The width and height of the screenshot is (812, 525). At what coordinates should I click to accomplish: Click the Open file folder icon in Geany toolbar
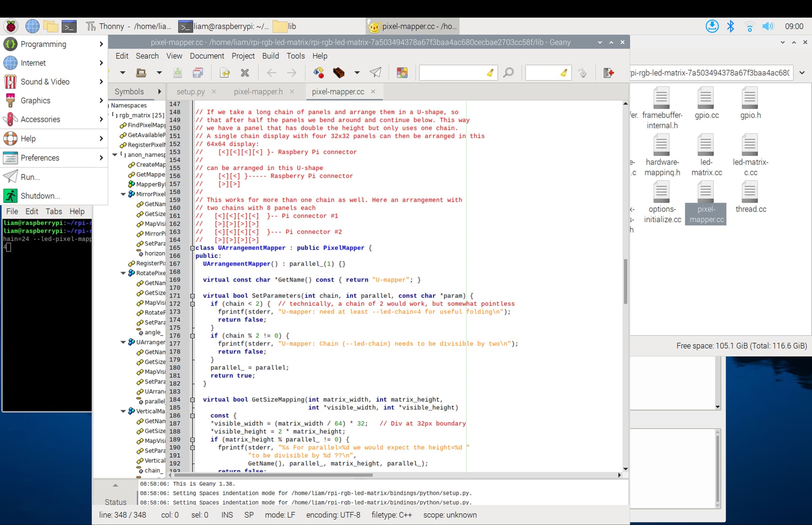141,73
